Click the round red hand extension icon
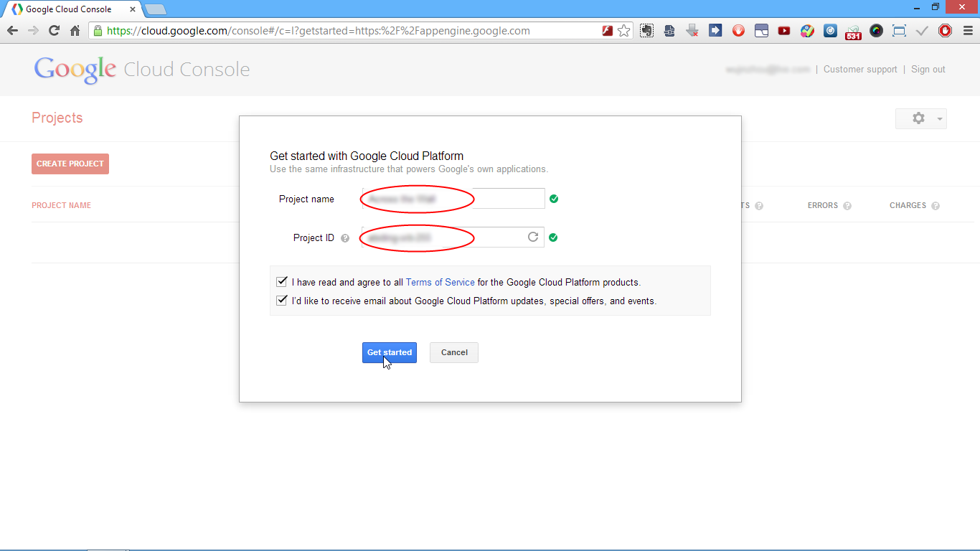The width and height of the screenshot is (980, 551). 738,31
